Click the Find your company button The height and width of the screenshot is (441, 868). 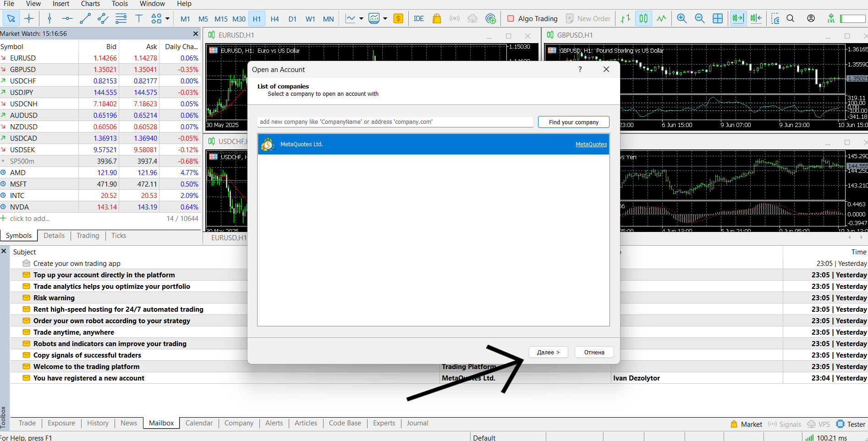pyautogui.click(x=573, y=122)
